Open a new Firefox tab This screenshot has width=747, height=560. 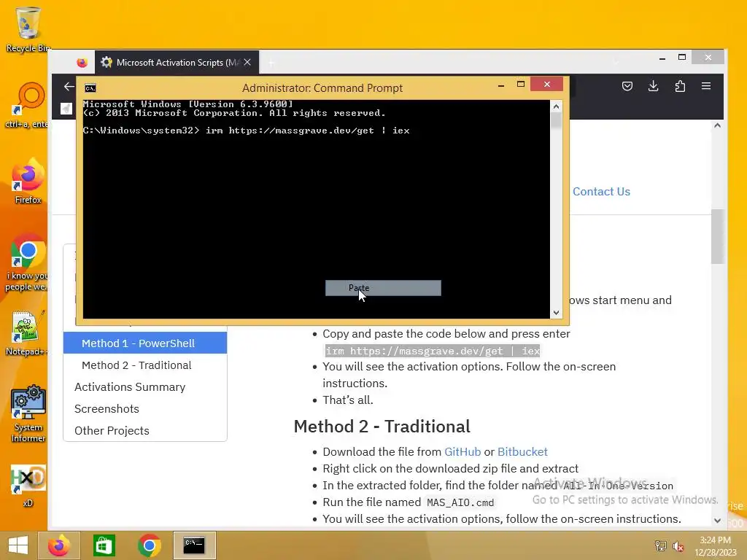271,63
